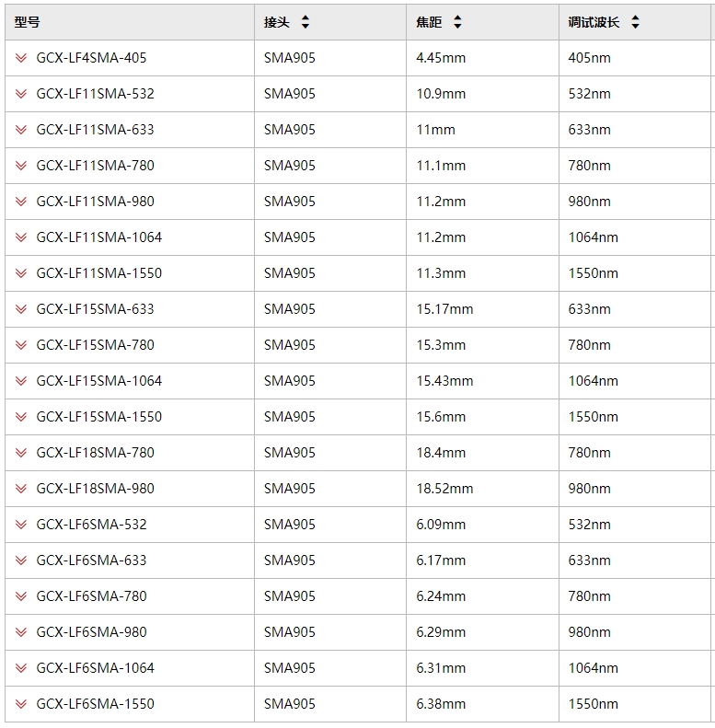Select the GCX-LF18SMA-980 model name

coord(95,489)
